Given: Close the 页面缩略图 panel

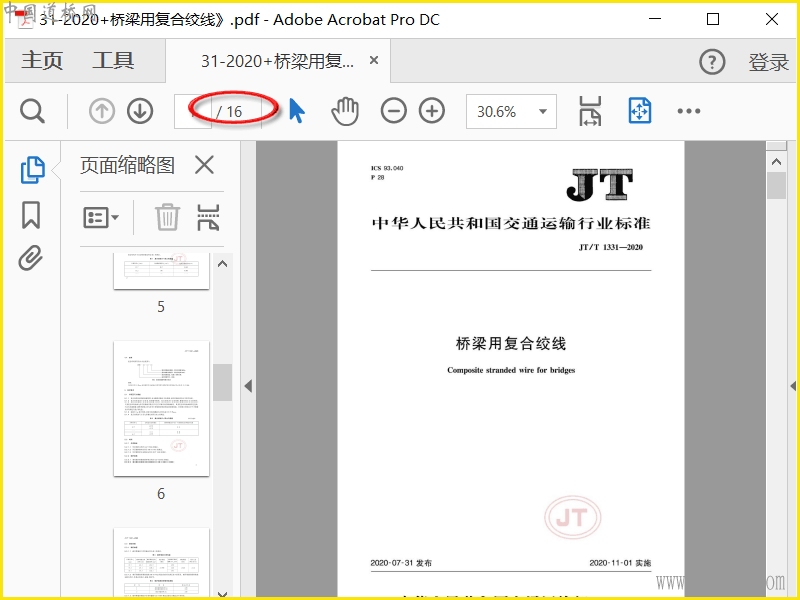Looking at the screenshot, I should click(204, 165).
